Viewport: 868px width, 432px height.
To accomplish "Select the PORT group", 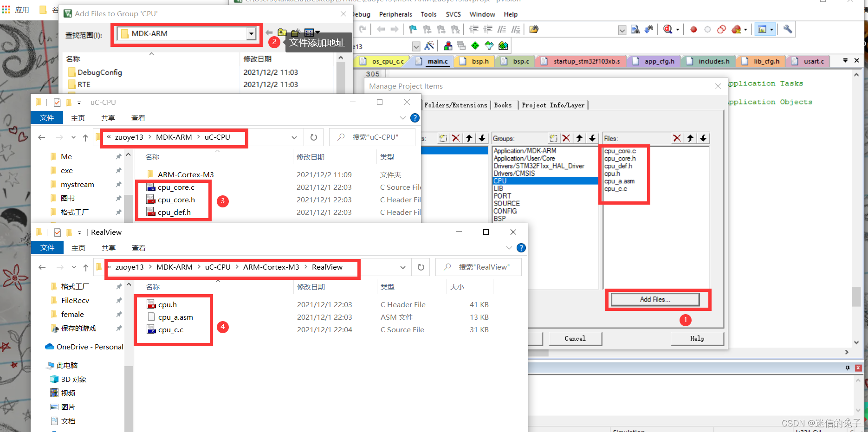I will tap(502, 196).
